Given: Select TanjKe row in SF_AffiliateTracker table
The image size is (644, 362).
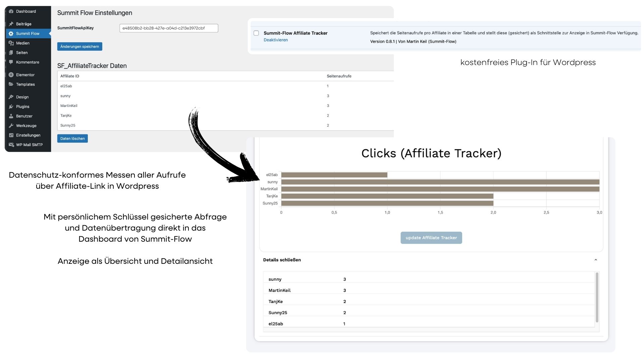Looking at the screenshot, I should coord(225,116).
